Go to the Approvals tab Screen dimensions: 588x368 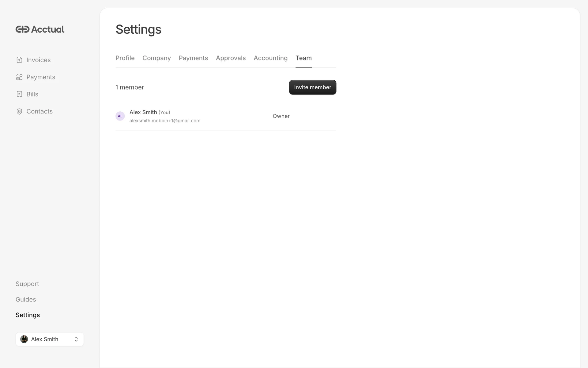231,58
